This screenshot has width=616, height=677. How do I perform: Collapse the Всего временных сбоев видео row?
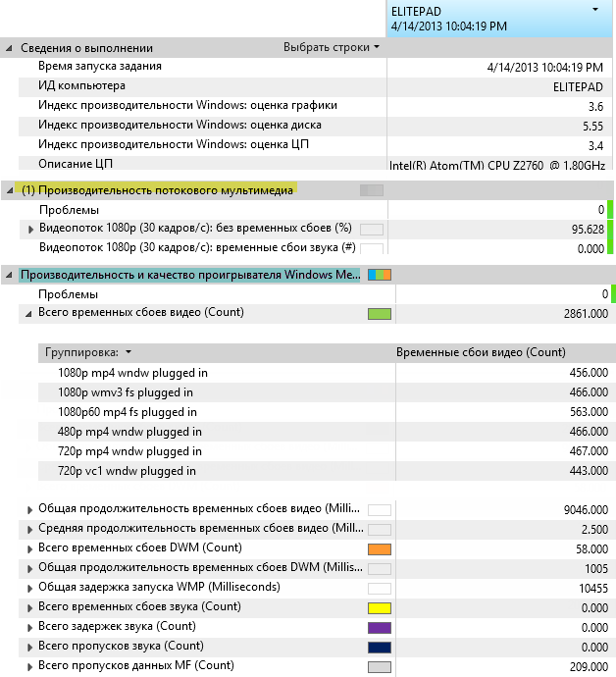[28, 314]
